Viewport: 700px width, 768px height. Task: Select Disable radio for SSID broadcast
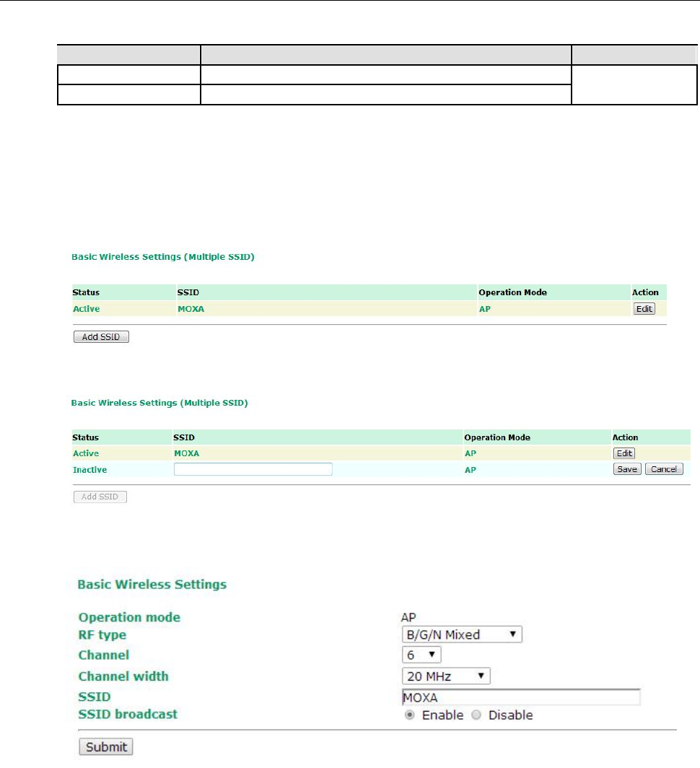pyautogui.click(x=476, y=715)
